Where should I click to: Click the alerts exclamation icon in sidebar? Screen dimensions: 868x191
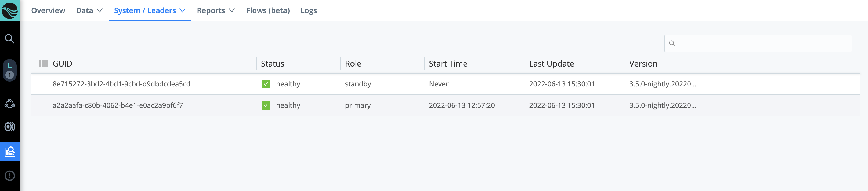(x=10, y=175)
